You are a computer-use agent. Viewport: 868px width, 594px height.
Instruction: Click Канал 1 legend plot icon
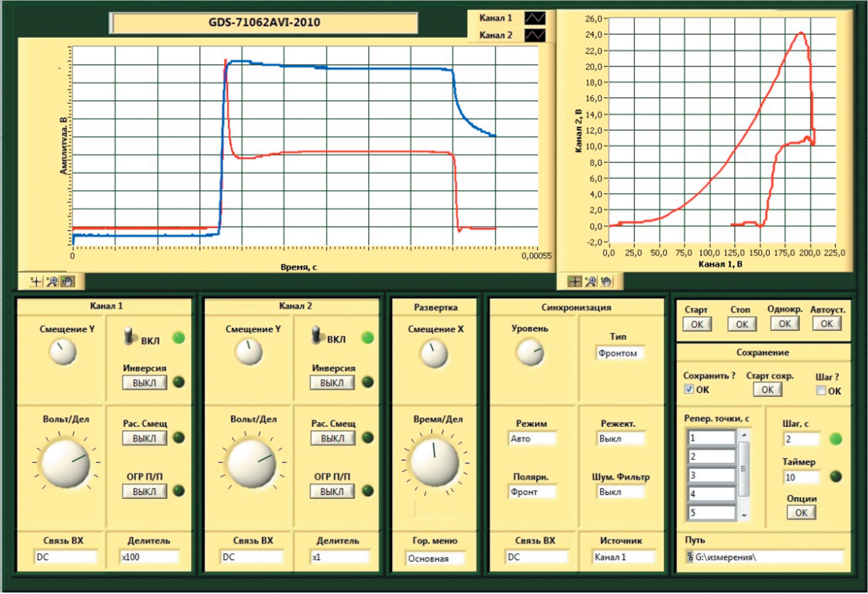point(535,18)
